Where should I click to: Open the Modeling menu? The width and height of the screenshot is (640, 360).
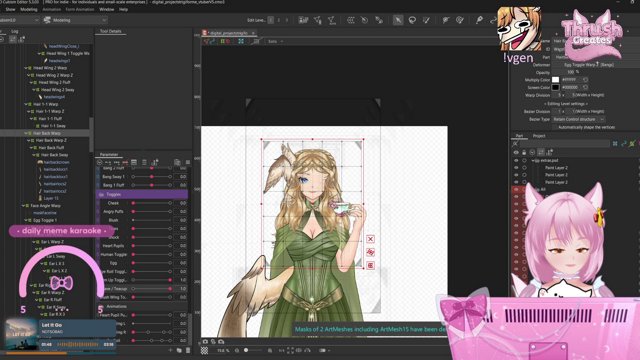tap(29, 9)
